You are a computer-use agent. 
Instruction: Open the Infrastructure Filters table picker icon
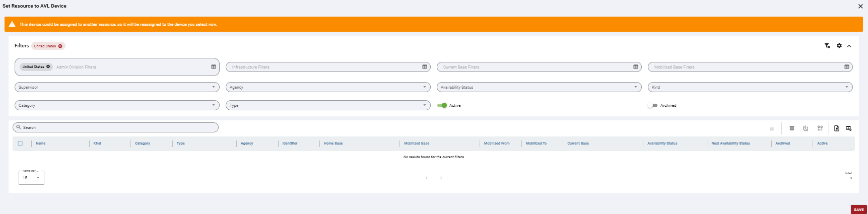point(425,67)
